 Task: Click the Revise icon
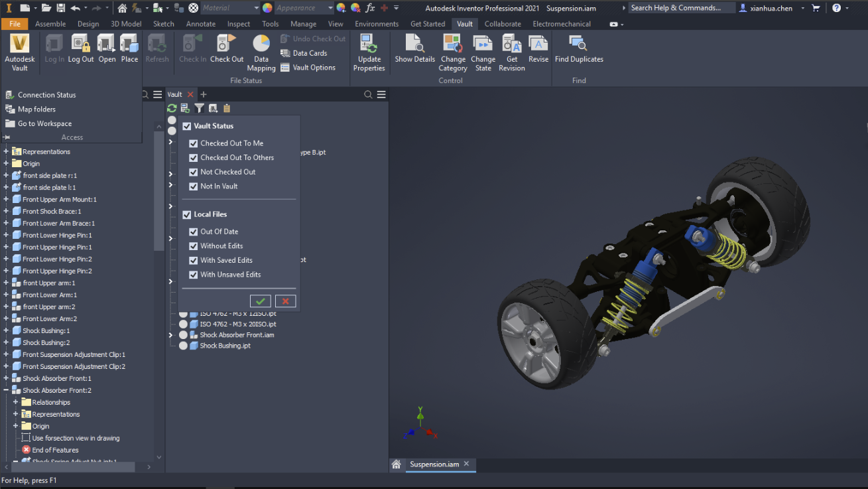click(538, 50)
